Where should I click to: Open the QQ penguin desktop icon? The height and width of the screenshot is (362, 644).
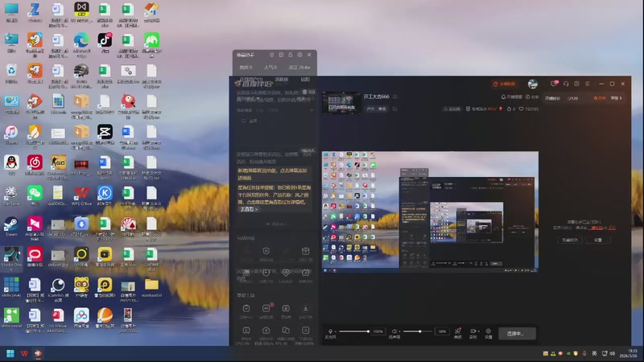click(x=11, y=165)
